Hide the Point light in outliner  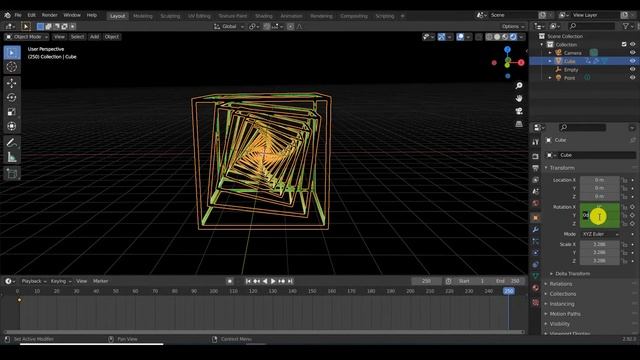[x=633, y=78]
